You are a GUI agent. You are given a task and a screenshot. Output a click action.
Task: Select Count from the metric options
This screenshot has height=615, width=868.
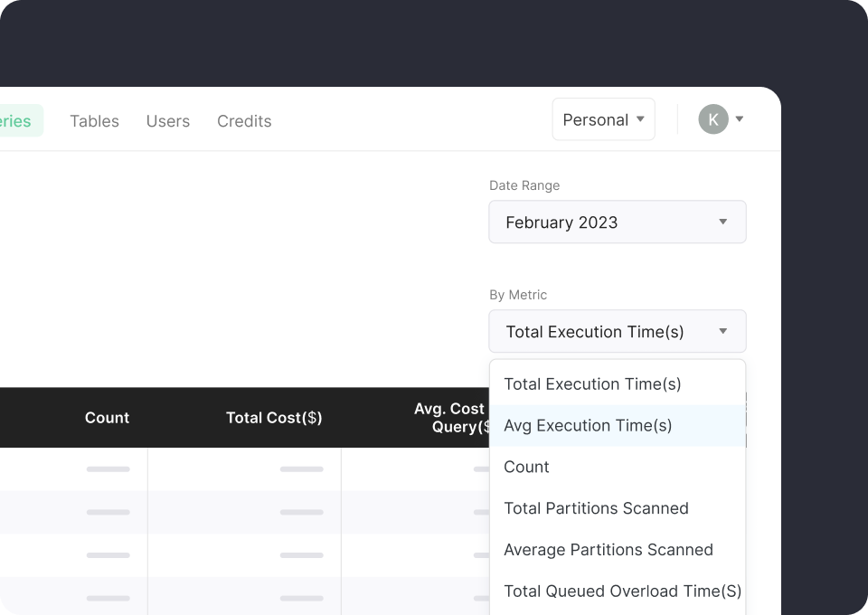[526, 467]
